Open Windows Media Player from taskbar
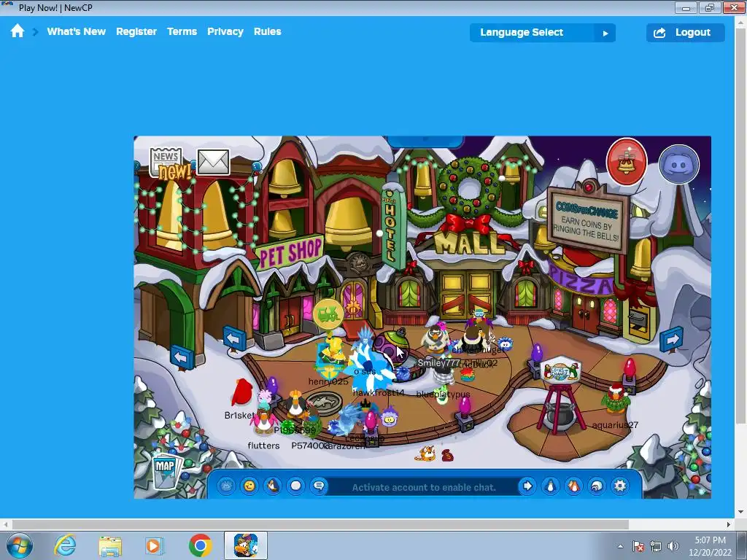 pyautogui.click(x=154, y=545)
